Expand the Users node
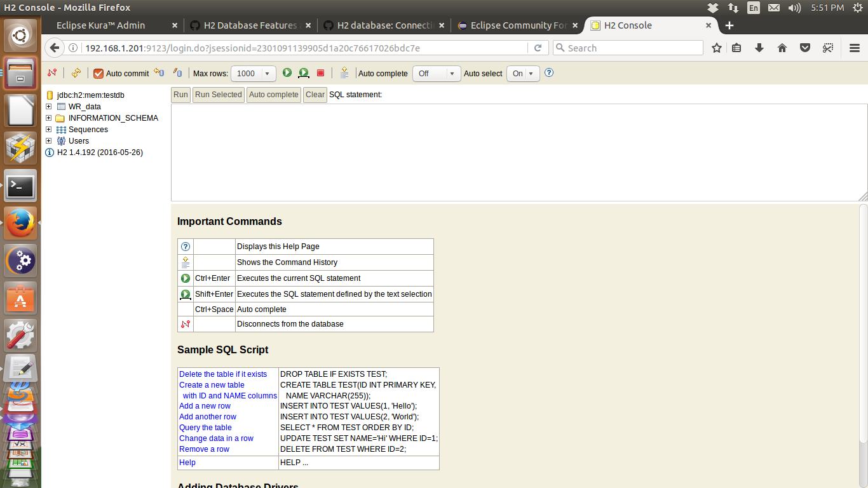 pyautogui.click(x=49, y=140)
